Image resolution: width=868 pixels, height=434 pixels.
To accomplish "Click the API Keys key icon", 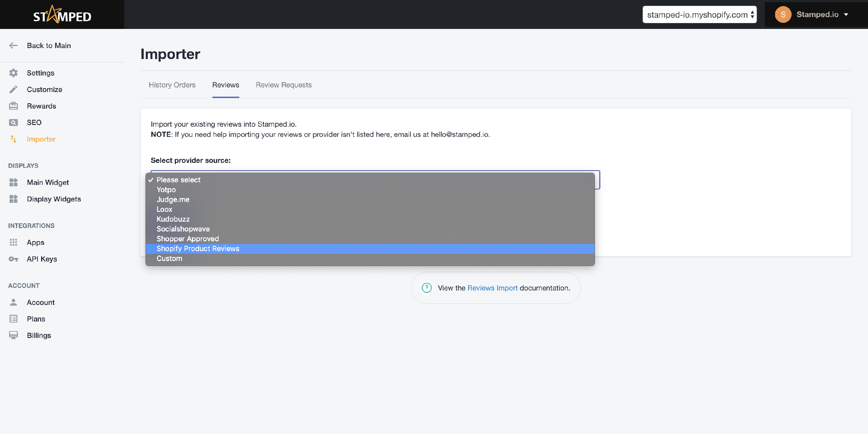I will coord(14,259).
